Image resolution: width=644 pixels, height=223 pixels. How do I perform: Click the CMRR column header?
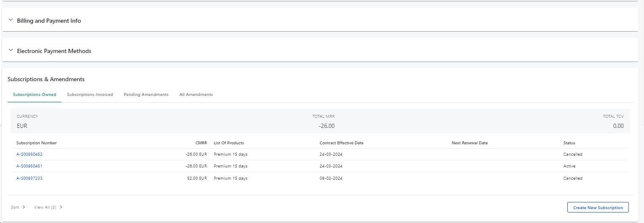pos(201,143)
